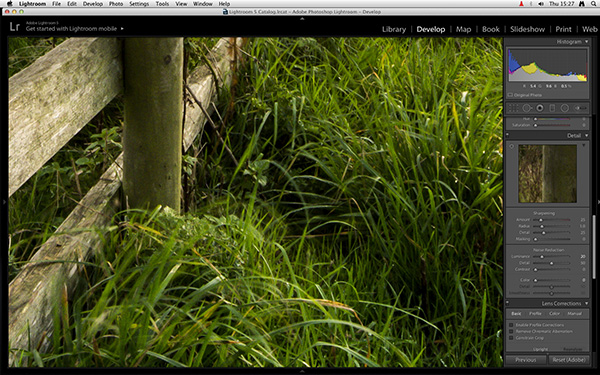Select the Adjustment Brush tool
Viewport: 600px width, 375px height.
coord(580,108)
